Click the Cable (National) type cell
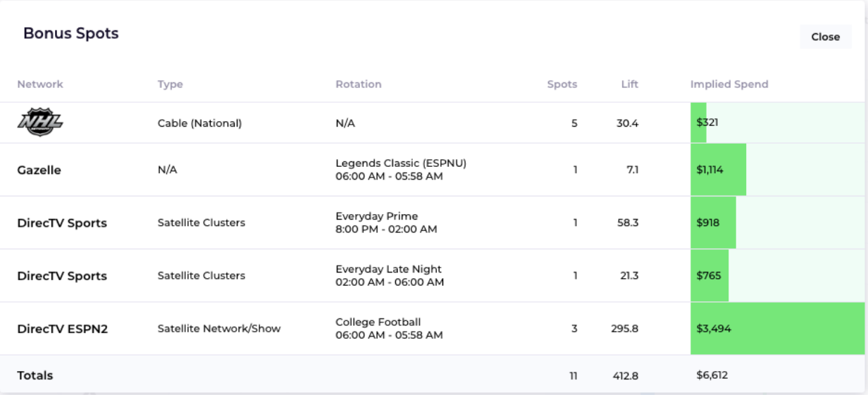The width and height of the screenshot is (868, 395). click(200, 123)
